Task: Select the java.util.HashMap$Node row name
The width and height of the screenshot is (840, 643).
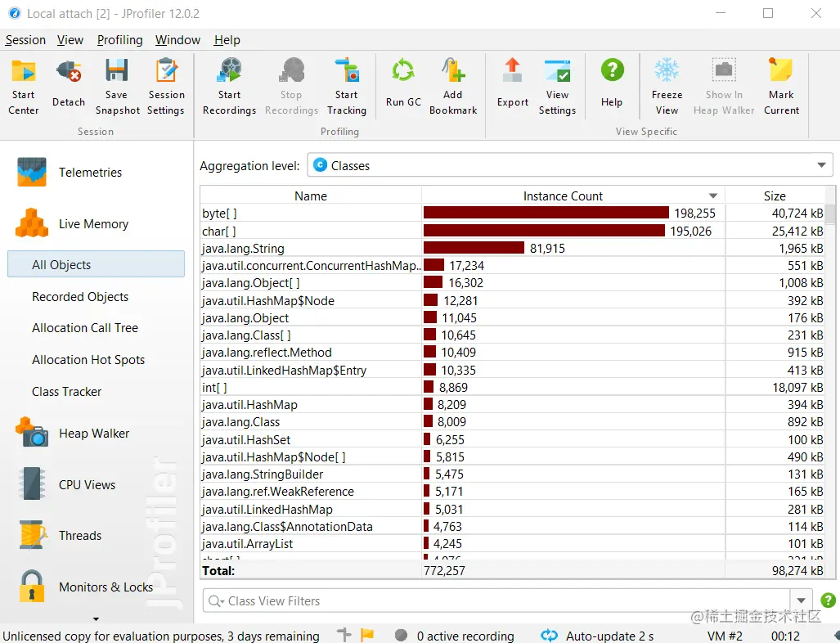Action: [x=267, y=300]
